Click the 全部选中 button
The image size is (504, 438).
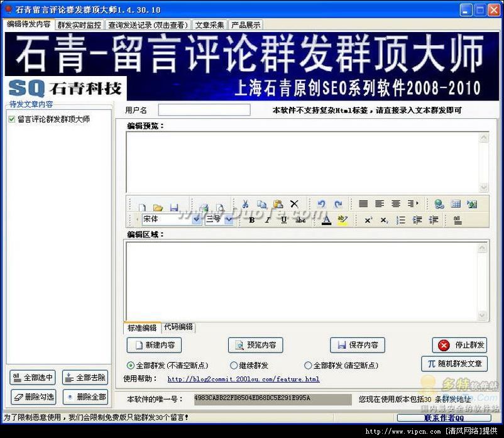click(33, 378)
